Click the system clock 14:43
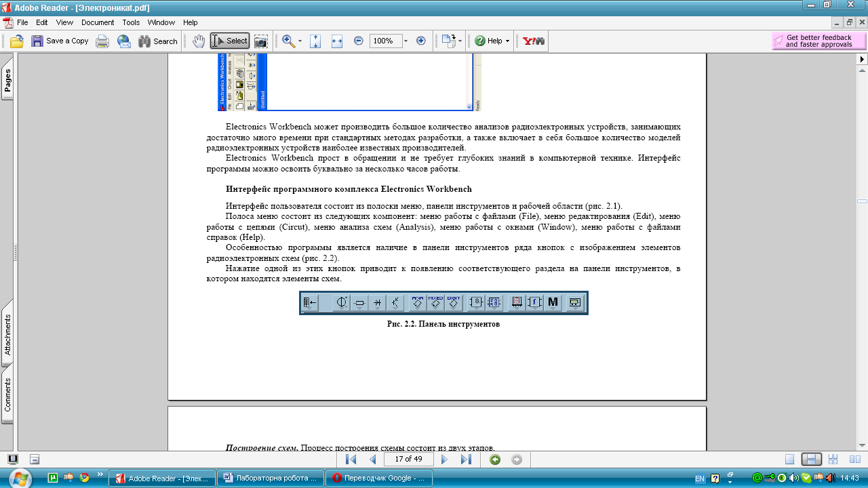The height and width of the screenshot is (488, 868). tap(850, 479)
